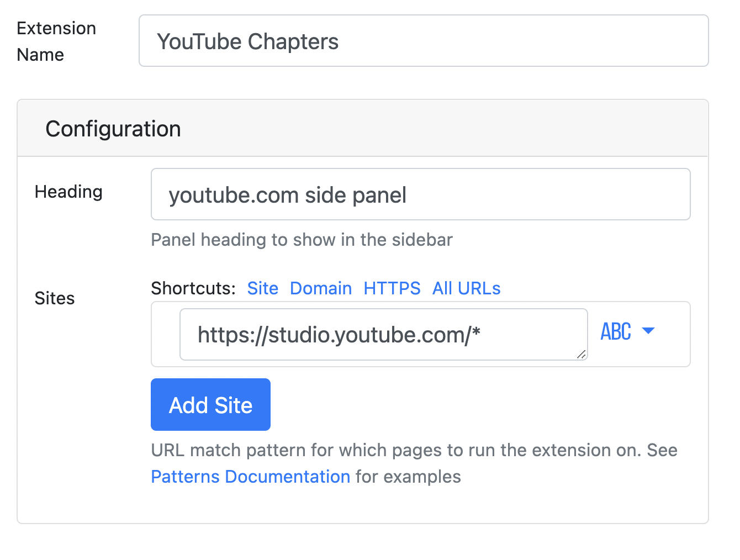
Task: Apply the Domain shortcut pattern
Action: pyautogui.click(x=321, y=288)
